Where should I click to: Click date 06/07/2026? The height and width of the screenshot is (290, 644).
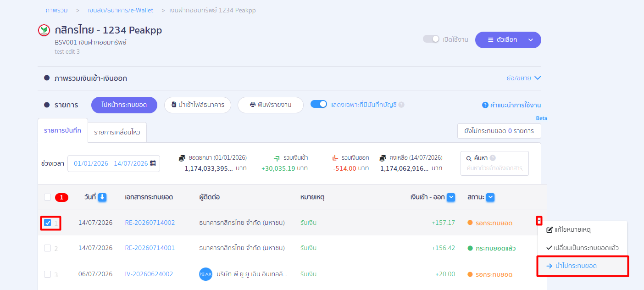click(x=95, y=274)
